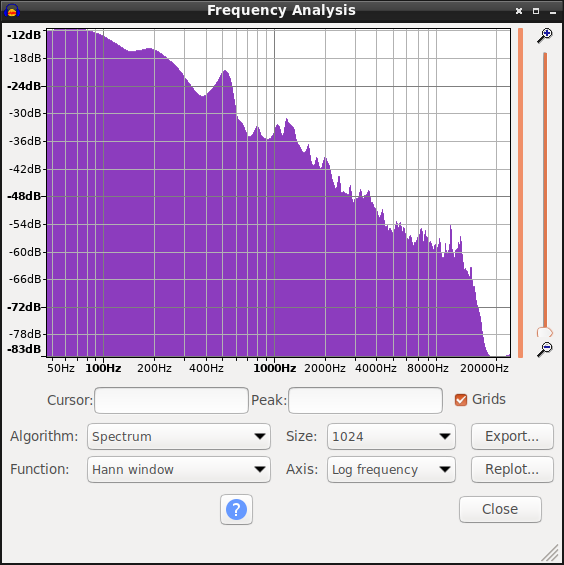The width and height of the screenshot is (564, 565).
Task: Click the Export... button
Action: pyautogui.click(x=512, y=436)
